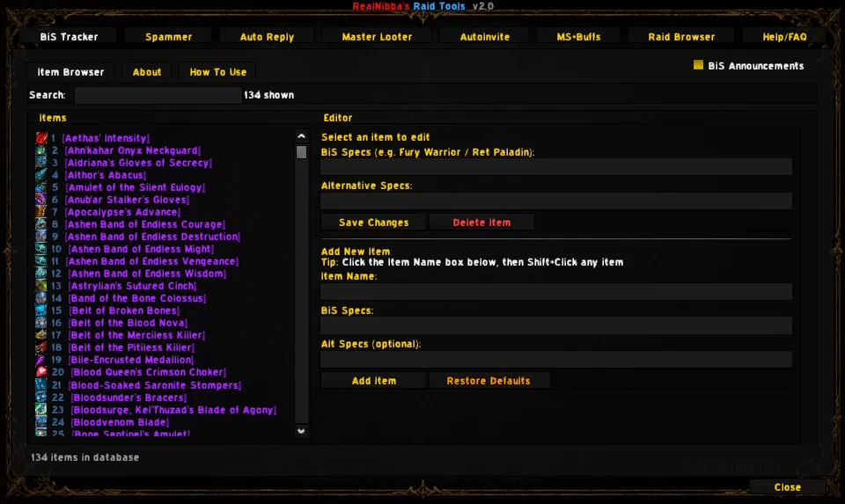
Task: Click the Ashen Band of Endless Vengeance icon
Action: click(41, 261)
